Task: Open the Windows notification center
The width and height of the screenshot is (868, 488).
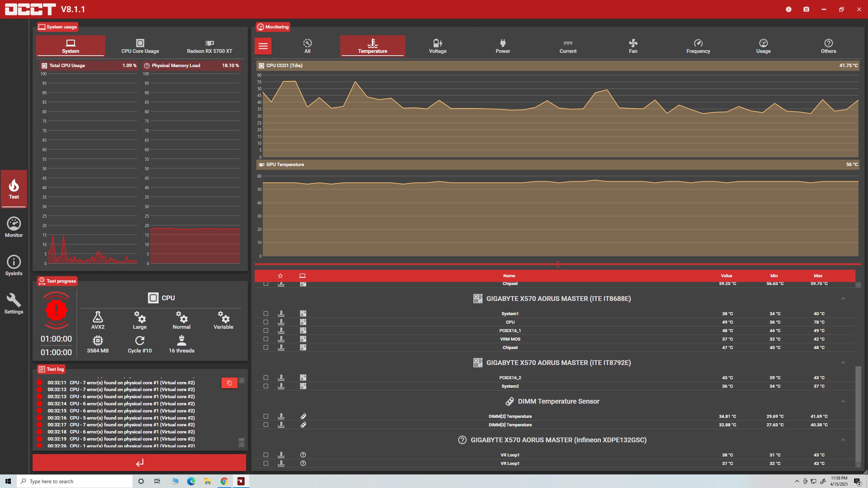Action: pyautogui.click(x=857, y=481)
